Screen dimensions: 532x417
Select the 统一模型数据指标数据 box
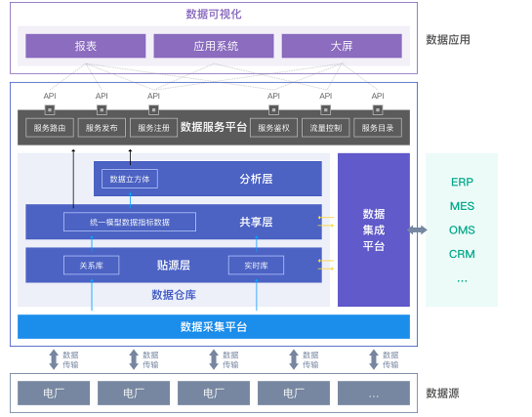tap(130, 222)
